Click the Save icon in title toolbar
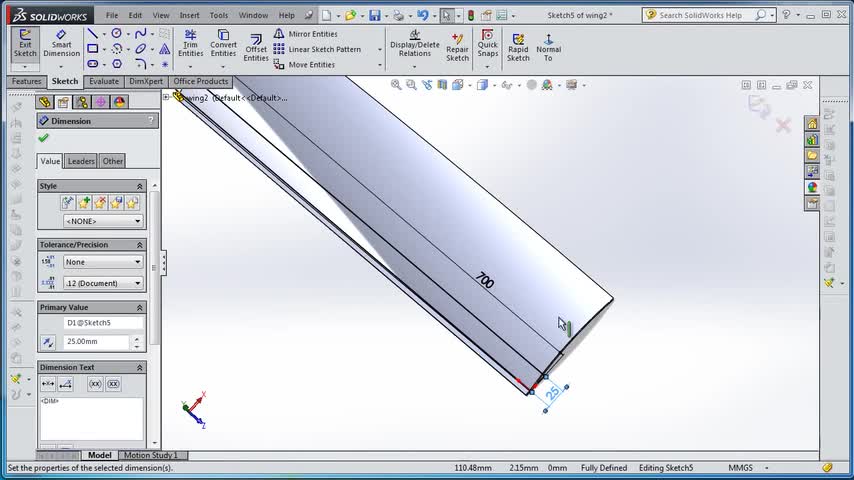The width and height of the screenshot is (854, 480). 375,15
